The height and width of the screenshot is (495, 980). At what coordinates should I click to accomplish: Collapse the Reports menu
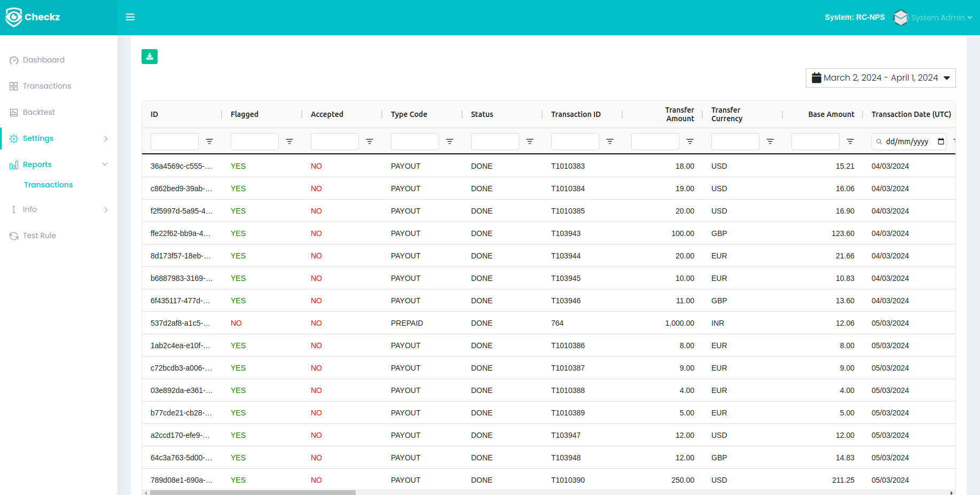59,164
